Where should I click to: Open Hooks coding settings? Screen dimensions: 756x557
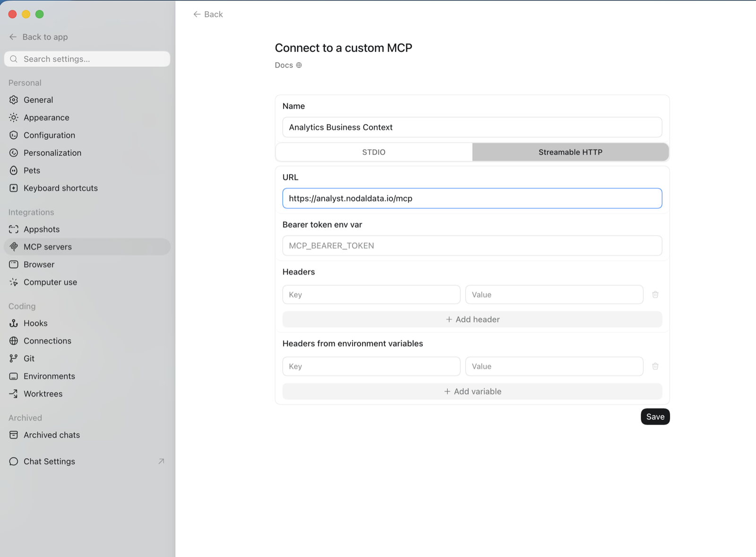(87, 323)
